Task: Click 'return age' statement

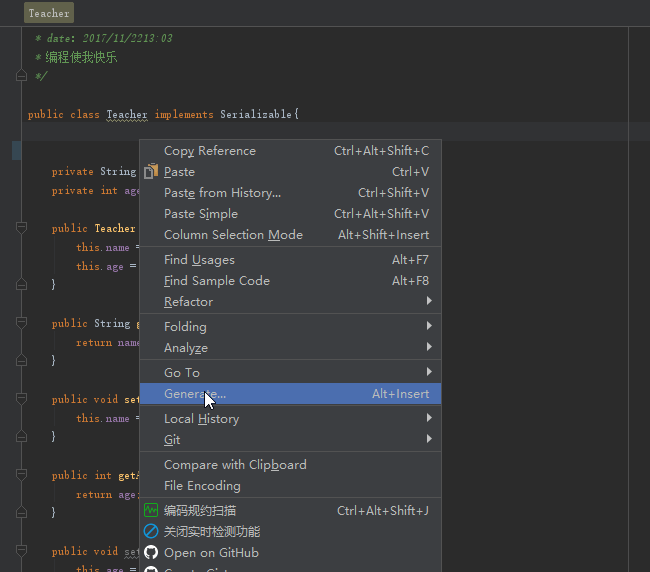Action: (x=106, y=495)
